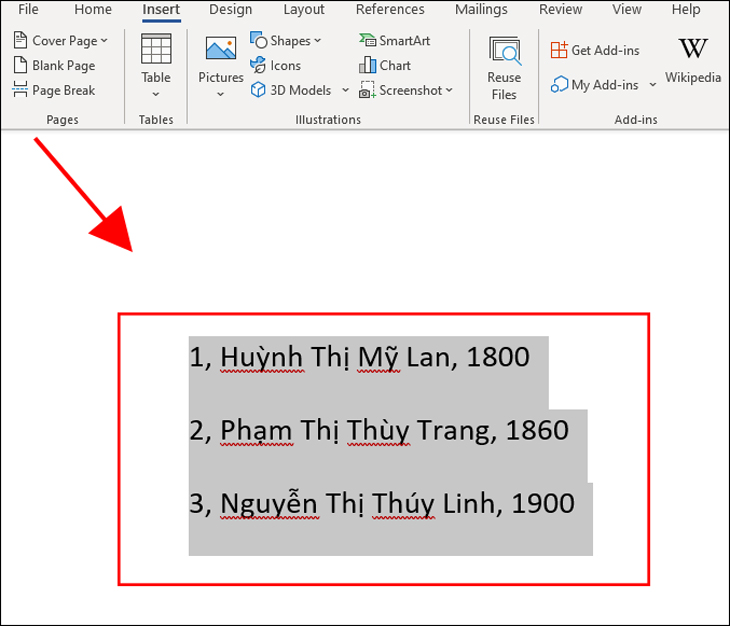Screen dimensions: 730x626
Task: Expand the Cover Page dropdown arrow
Action: [x=104, y=40]
